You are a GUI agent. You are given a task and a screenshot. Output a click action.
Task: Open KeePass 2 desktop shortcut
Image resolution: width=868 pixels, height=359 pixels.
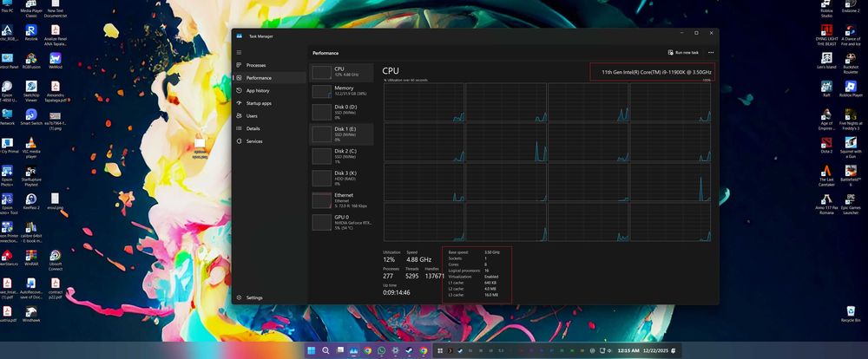[31, 201]
